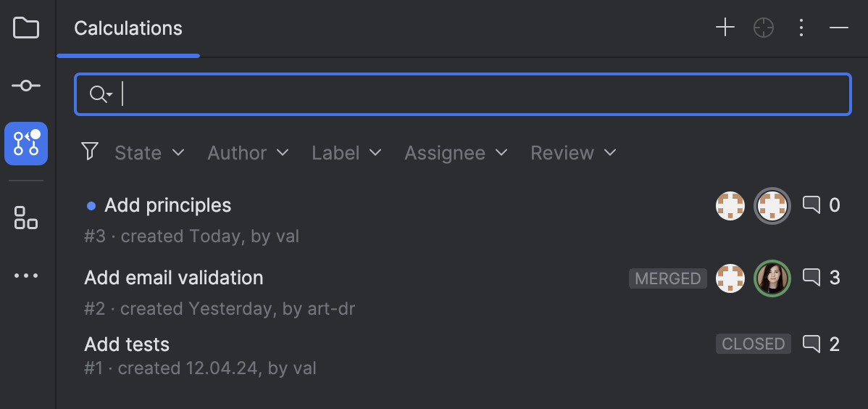Viewport: 868px width, 409px height.
Task: Open the Add email validation pull request
Action: tap(174, 278)
